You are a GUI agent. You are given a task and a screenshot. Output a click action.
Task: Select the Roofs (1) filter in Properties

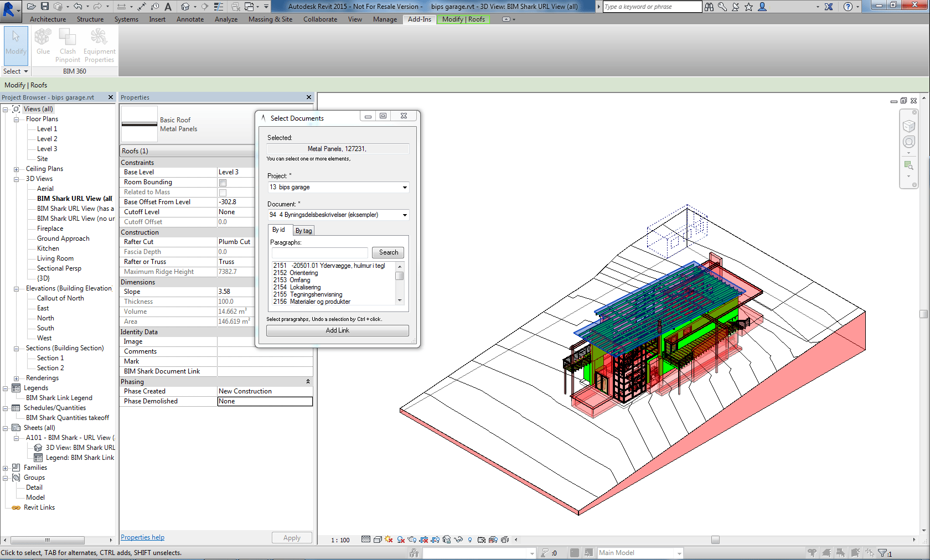pyautogui.click(x=187, y=151)
